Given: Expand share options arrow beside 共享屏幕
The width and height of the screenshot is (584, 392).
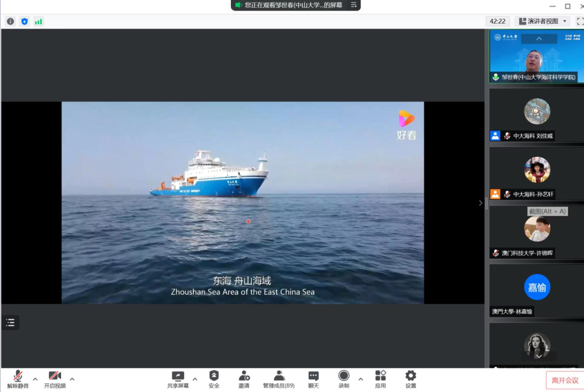Looking at the screenshot, I should pyautogui.click(x=195, y=378).
